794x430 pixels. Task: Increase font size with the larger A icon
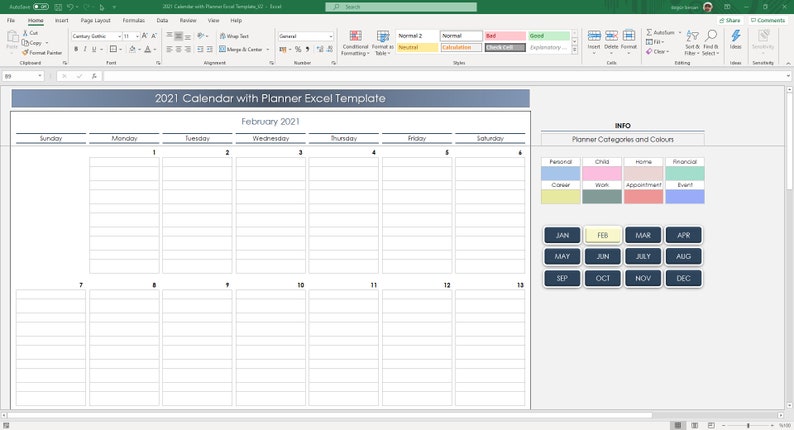145,36
